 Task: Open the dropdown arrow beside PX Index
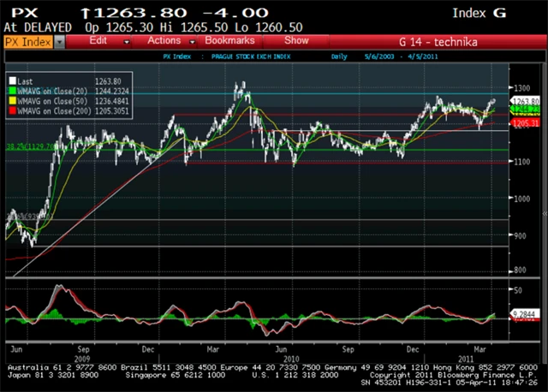60,41
